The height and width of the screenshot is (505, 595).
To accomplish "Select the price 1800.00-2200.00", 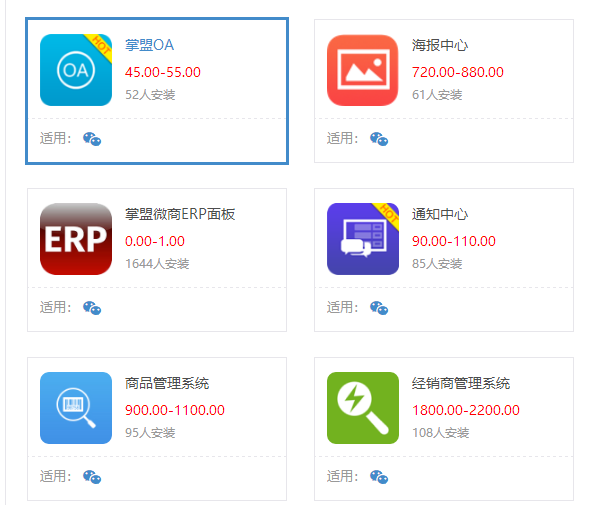I will [x=466, y=410].
